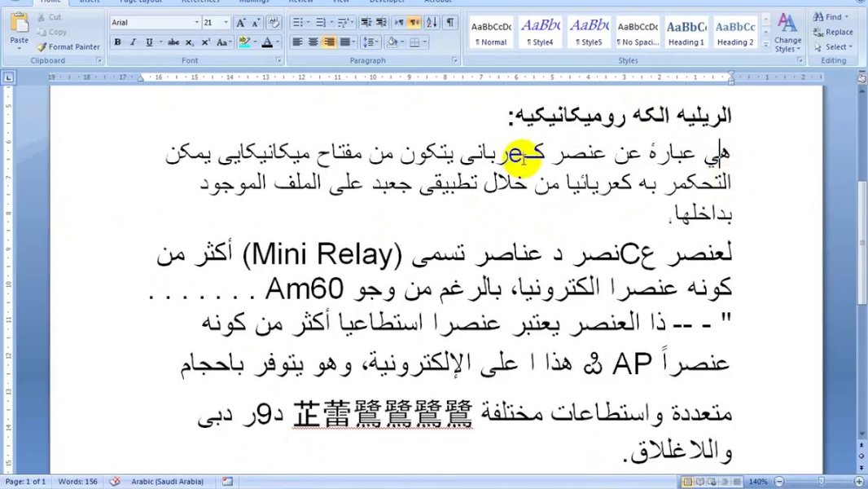Image resolution: width=868 pixels, height=489 pixels.
Task: Click the Paste clipboard icon
Action: point(20,24)
